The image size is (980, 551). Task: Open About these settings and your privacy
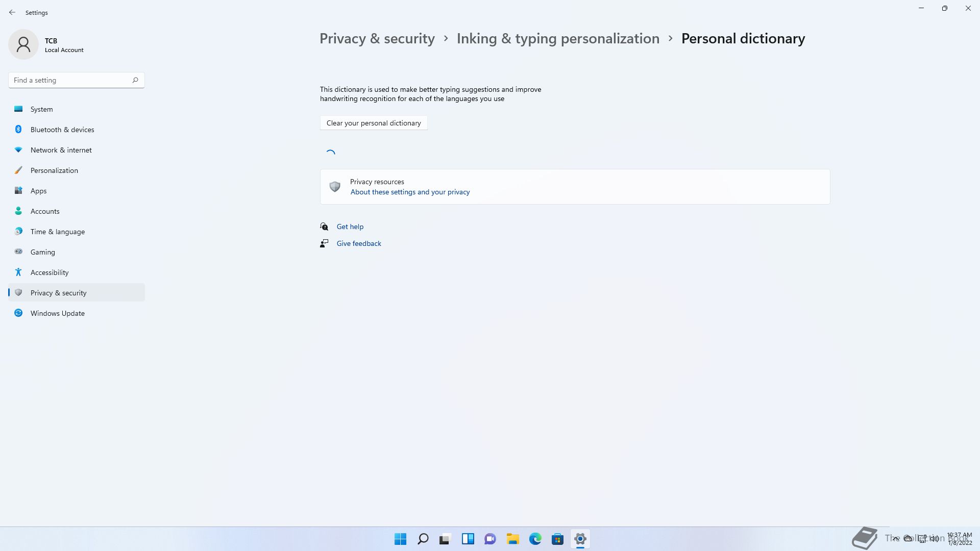pos(410,192)
